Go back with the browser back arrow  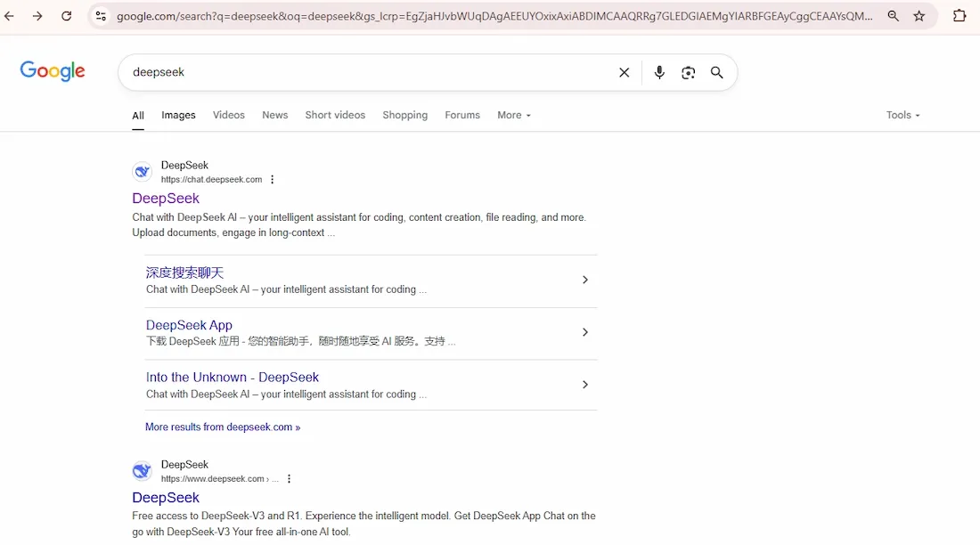click(9, 16)
